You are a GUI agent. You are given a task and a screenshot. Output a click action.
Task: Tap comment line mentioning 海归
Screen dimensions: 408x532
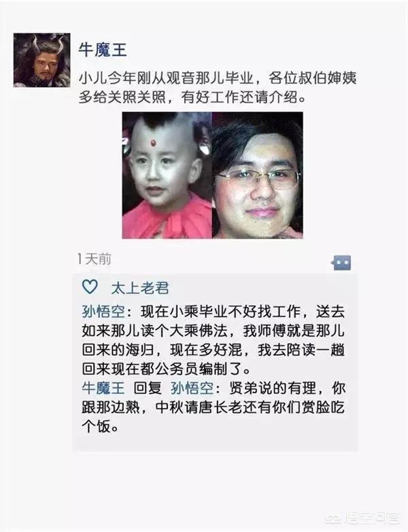tap(214, 350)
